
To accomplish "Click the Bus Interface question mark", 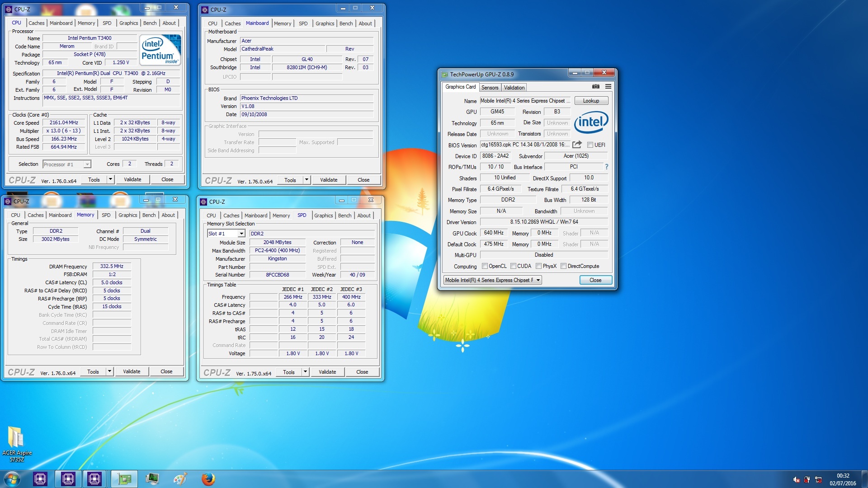I will coord(606,167).
